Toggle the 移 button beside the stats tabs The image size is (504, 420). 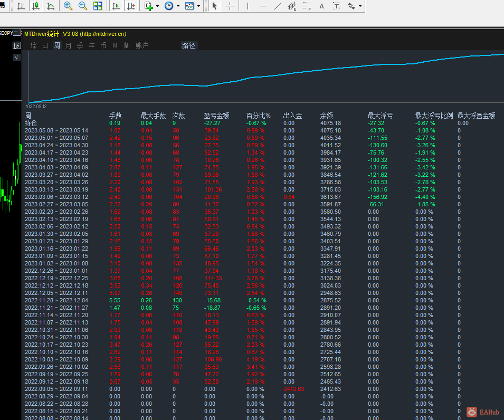(16, 45)
